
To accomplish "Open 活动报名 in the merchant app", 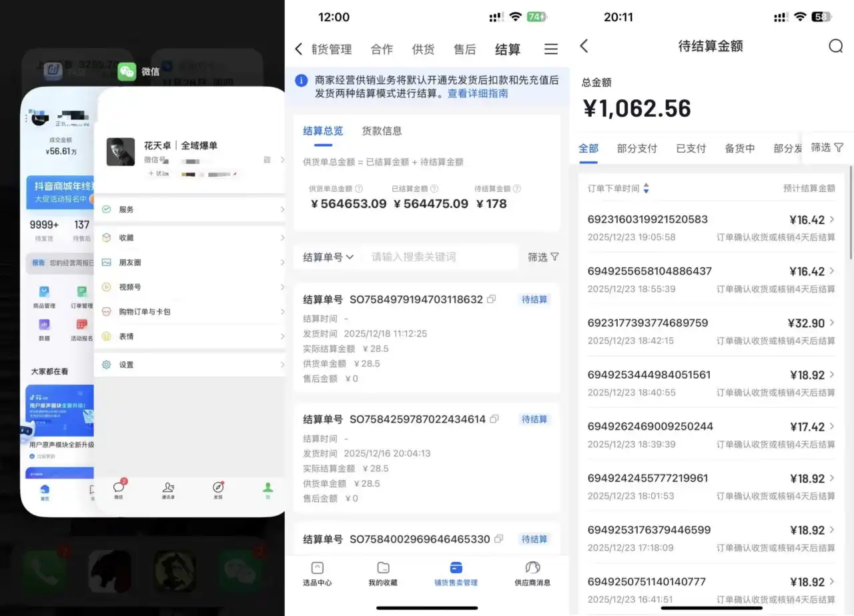I will point(81,330).
